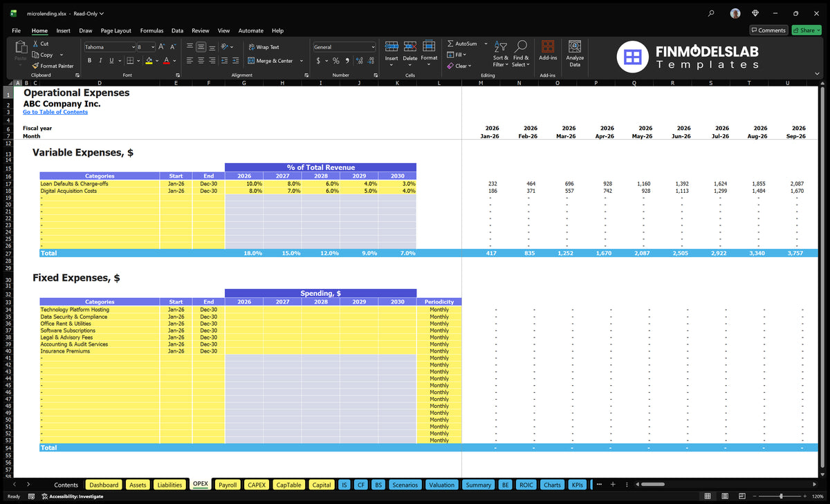Click Decrease Decimal icon
The height and width of the screenshot is (504, 830).
click(371, 61)
